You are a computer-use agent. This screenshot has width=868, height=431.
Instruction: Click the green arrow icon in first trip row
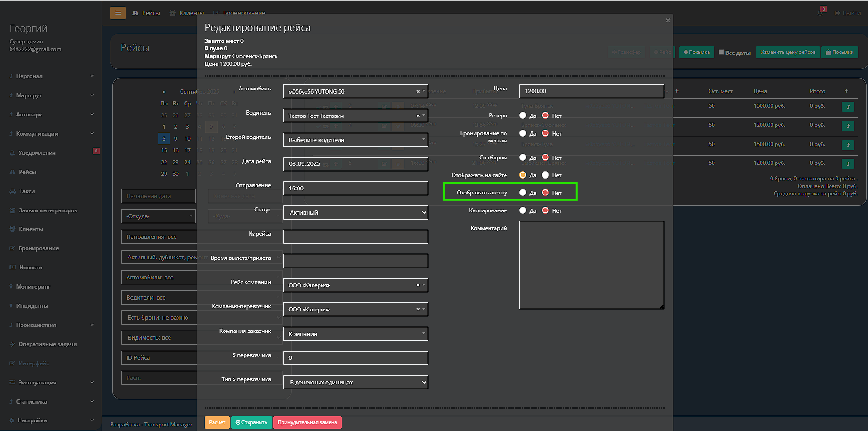tap(848, 106)
